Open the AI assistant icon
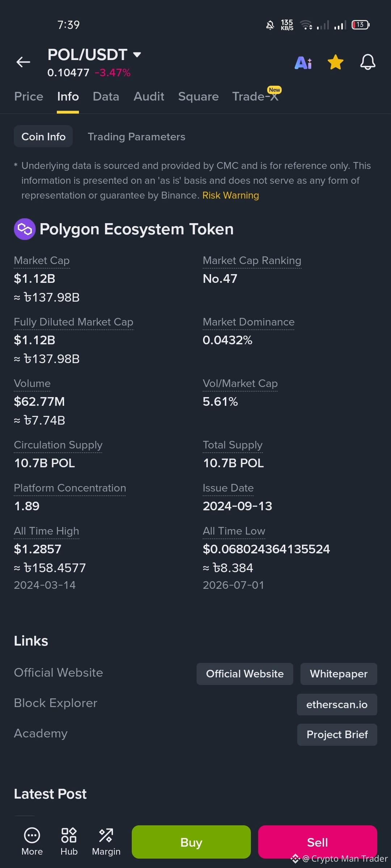Screen dimensions: 391x868 pyautogui.click(x=303, y=63)
